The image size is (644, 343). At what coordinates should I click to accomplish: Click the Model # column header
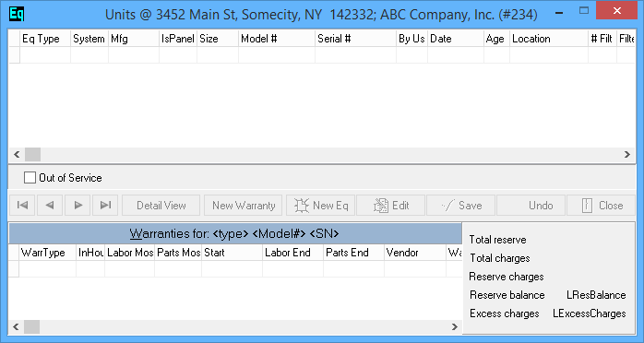click(x=277, y=39)
